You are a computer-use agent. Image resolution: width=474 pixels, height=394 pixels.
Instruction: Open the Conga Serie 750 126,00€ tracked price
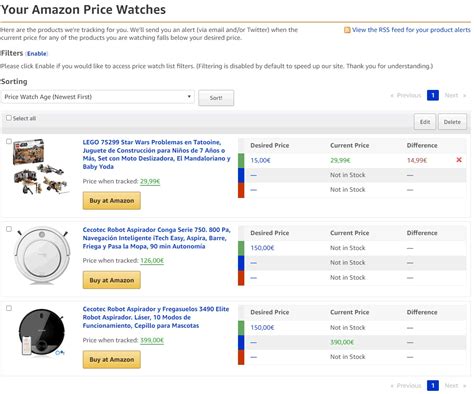click(152, 261)
